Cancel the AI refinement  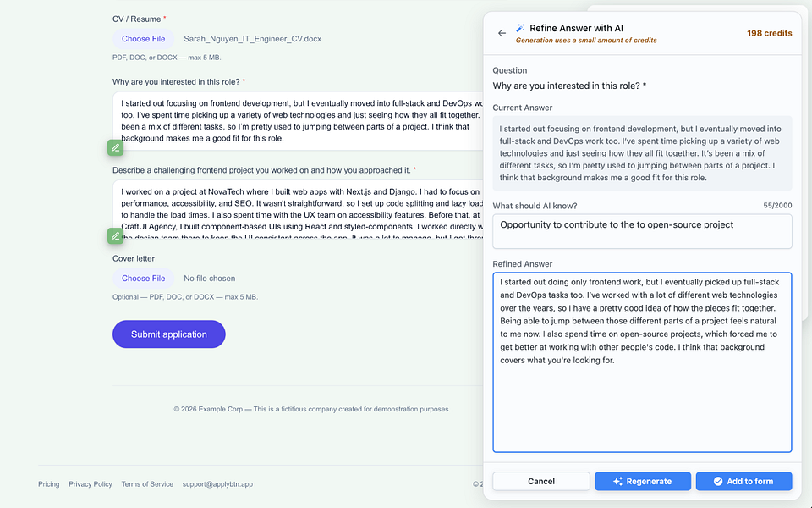[541, 481]
